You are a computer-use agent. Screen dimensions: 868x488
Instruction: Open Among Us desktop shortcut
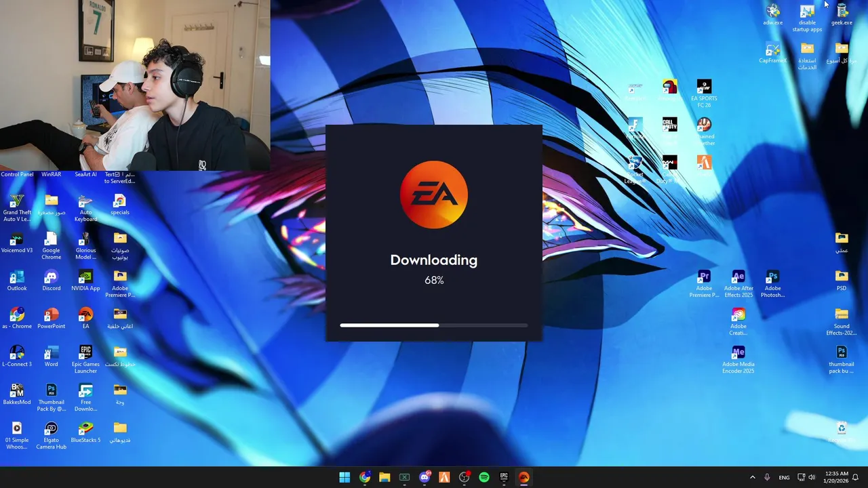(669, 90)
